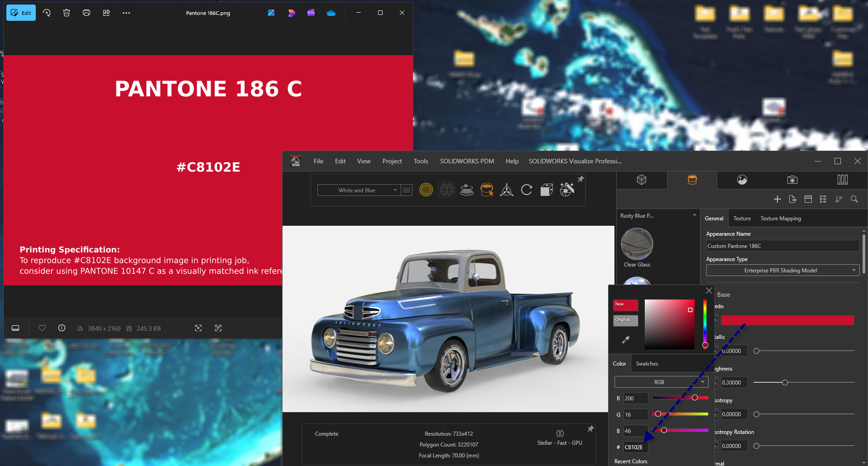868x466 pixels.
Task: Show file info in Photos
Action: tap(62, 328)
